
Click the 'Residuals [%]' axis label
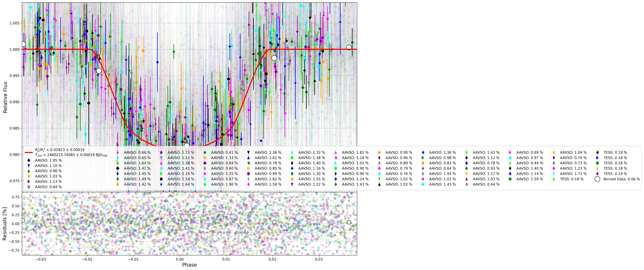4,224
